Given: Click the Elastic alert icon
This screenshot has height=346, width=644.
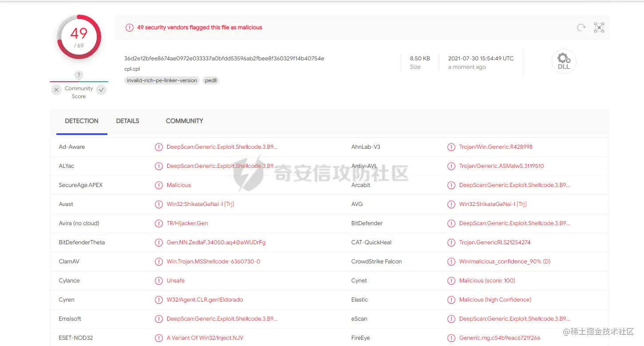Looking at the screenshot, I should coord(451,300).
